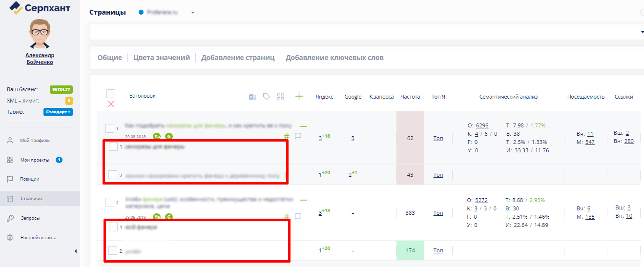The height and width of the screenshot is (267, 644).
Task: Open Позиции in the sidebar menu
Action: [29, 179]
